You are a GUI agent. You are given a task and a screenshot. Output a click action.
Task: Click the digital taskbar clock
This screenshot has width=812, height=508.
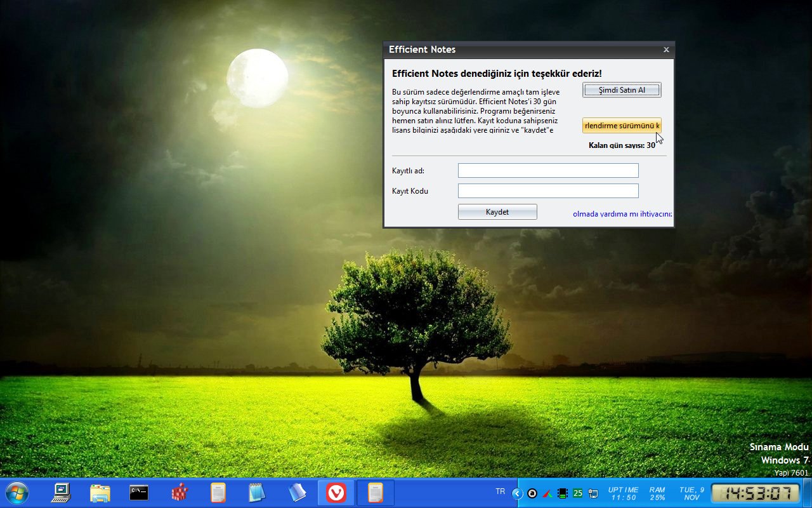pyautogui.click(x=754, y=493)
